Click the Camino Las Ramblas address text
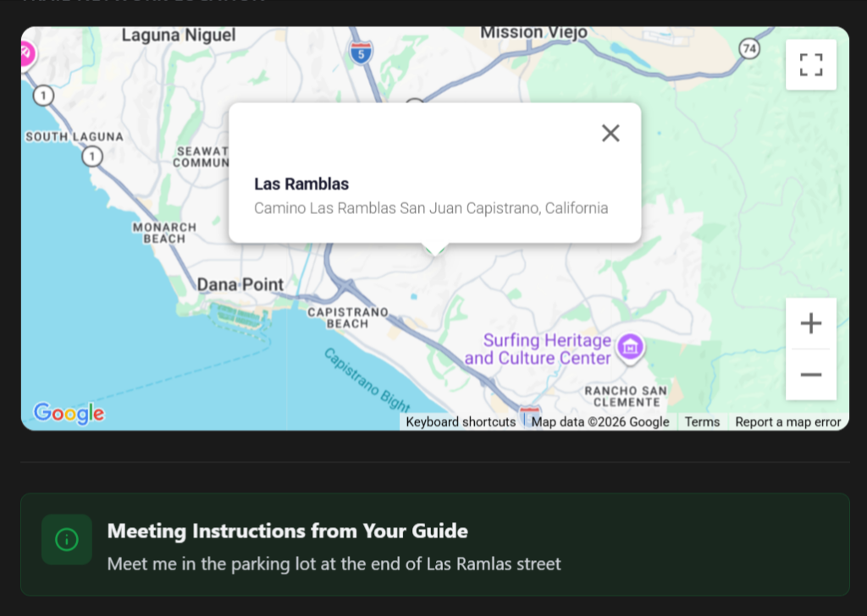Screen dimensions: 867x616 (x=431, y=208)
